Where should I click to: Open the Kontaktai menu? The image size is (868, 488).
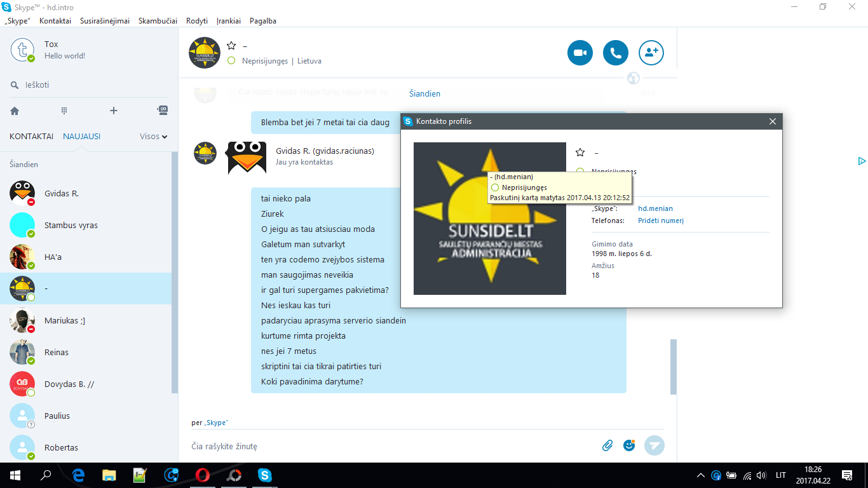click(55, 21)
